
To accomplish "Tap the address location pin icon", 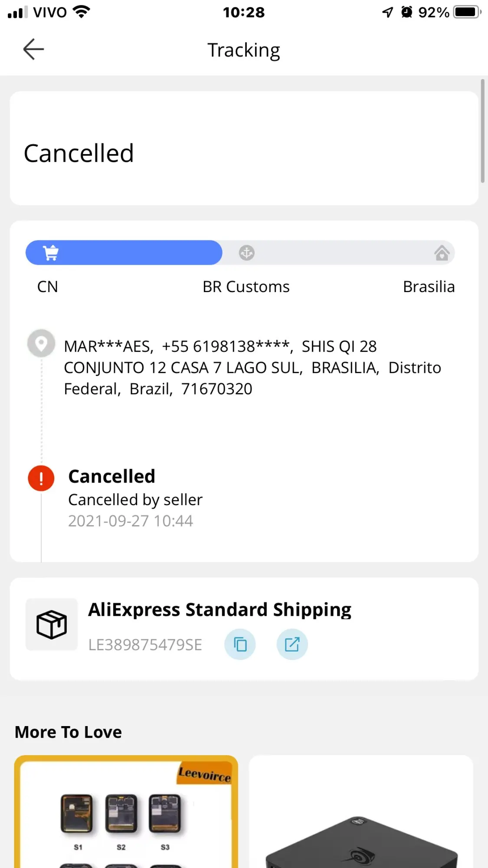I will 41,344.
